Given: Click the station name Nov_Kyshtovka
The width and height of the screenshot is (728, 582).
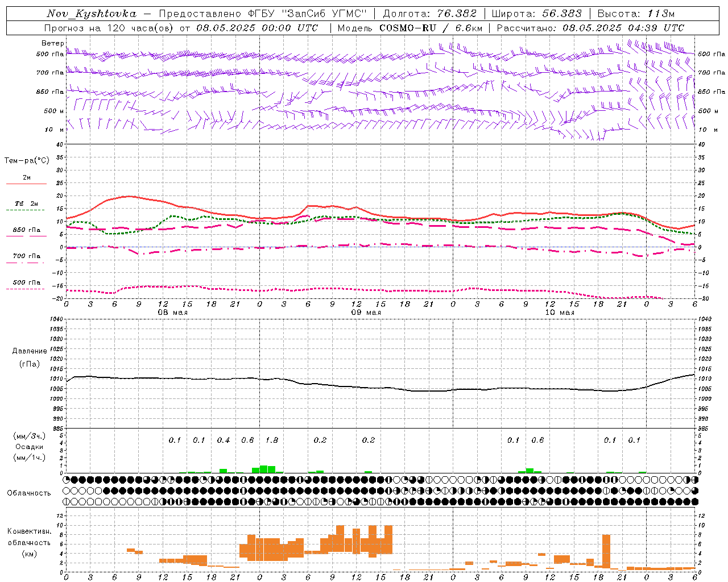Looking at the screenshot, I should point(91,14).
